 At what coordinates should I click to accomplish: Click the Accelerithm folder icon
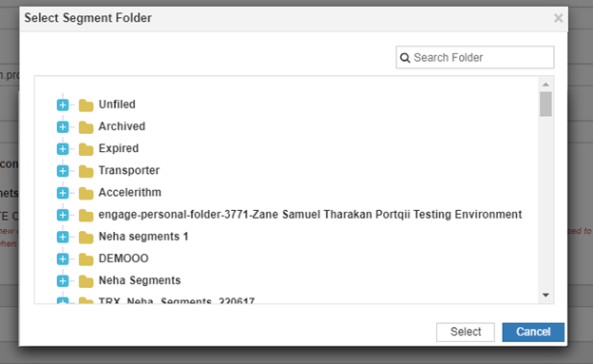click(86, 193)
